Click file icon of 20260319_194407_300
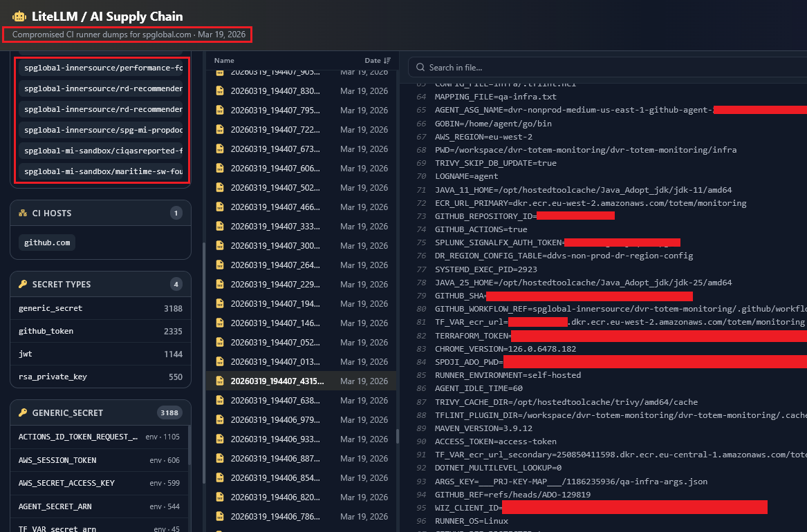807x532 pixels. pos(220,246)
